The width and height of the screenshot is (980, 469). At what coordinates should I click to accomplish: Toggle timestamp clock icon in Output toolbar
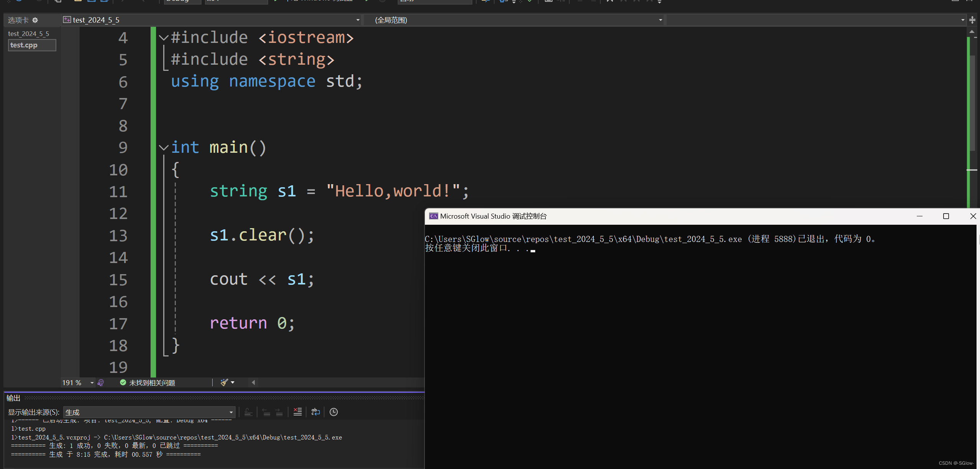click(x=334, y=412)
